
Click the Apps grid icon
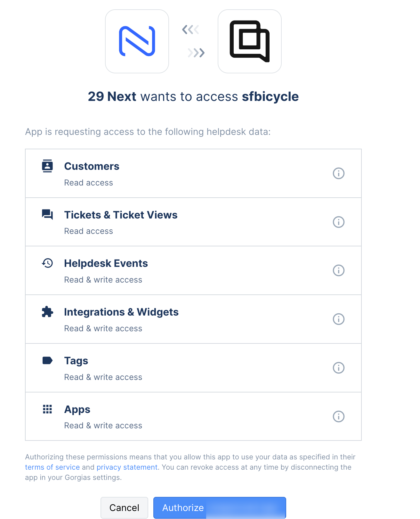[47, 409]
